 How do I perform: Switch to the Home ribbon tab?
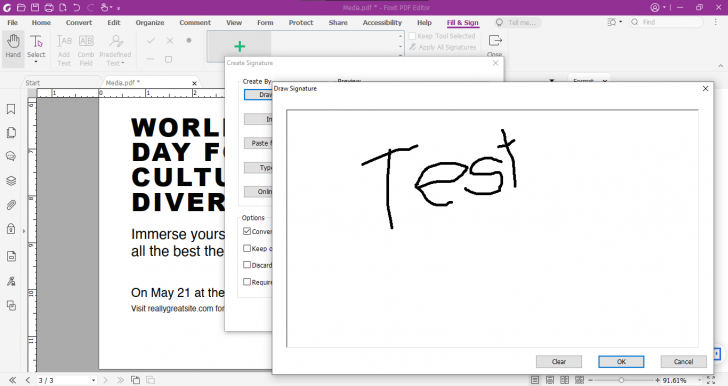click(41, 22)
